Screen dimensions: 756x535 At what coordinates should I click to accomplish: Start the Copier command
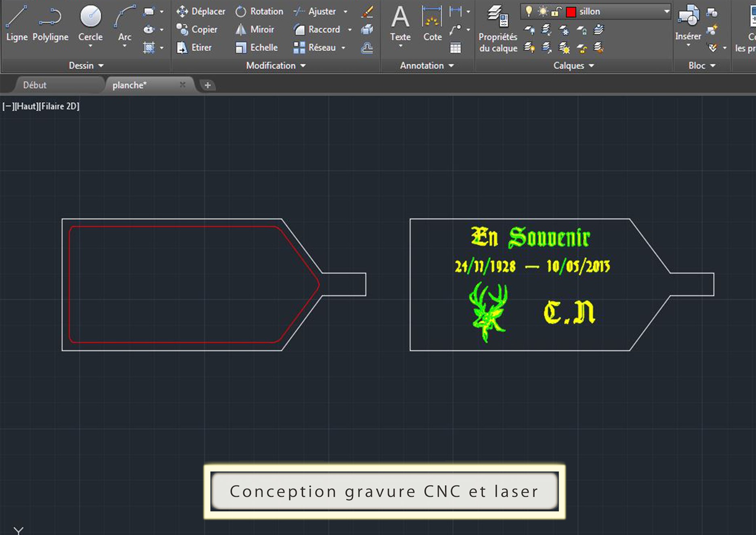(197, 30)
